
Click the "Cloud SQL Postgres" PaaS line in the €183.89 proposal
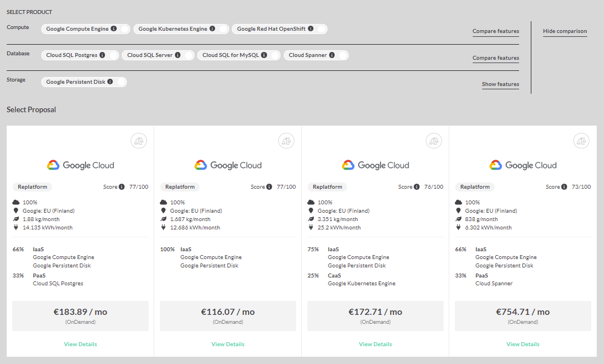click(x=58, y=284)
